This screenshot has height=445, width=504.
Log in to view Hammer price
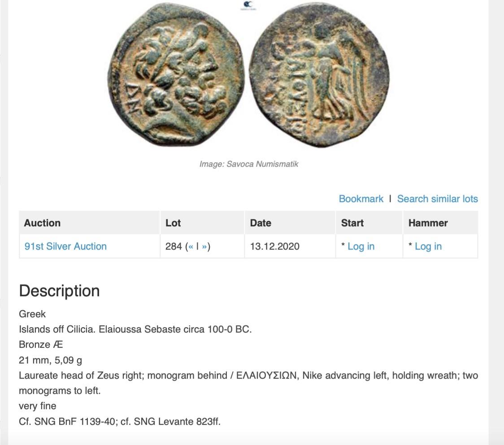click(x=428, y=246)
